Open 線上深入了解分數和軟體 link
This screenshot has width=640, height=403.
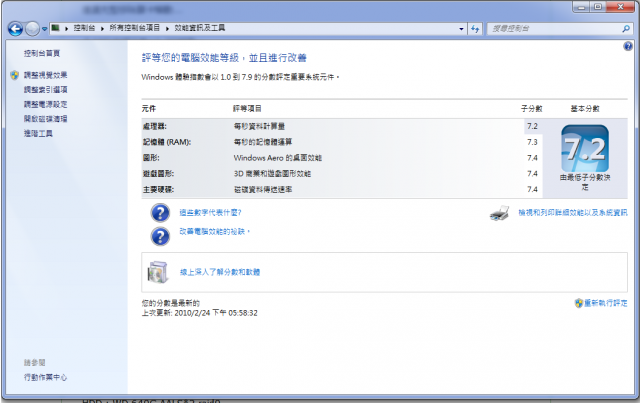point(220,272)
